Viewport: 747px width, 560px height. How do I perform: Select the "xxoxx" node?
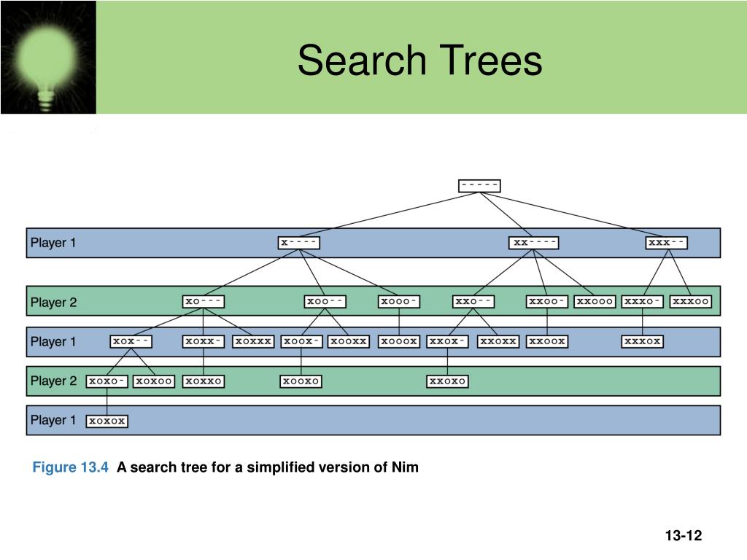click(498, 342)
